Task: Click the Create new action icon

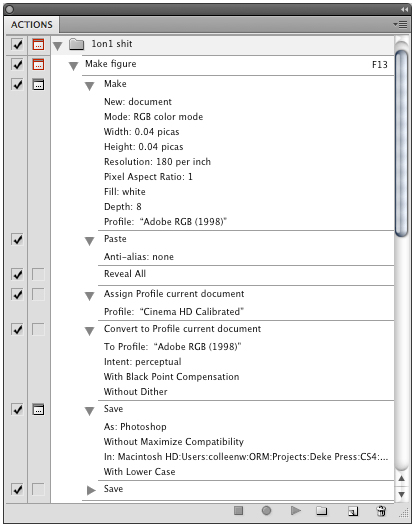Action: pyautogui.click(x=353, y=511)
